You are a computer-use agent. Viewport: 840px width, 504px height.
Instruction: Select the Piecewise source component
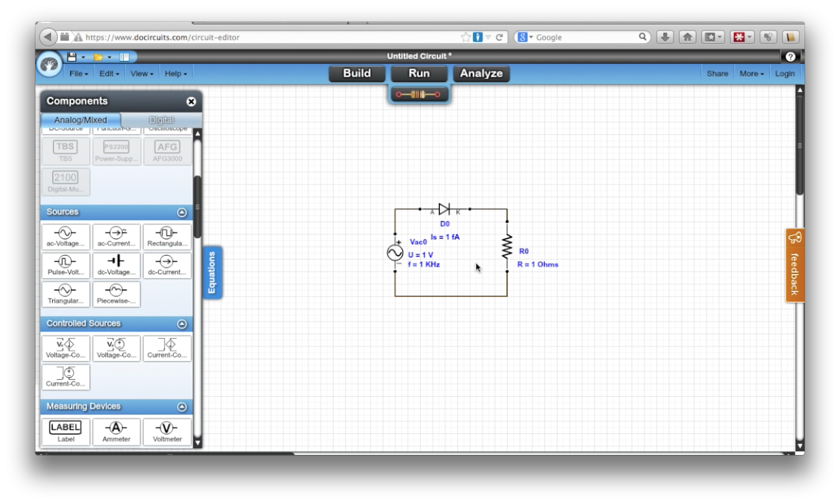117,294
